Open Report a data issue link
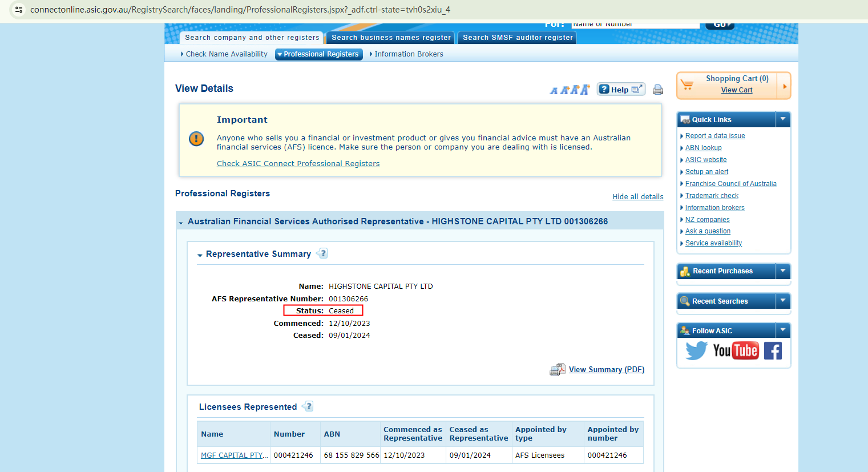868x472 pixels. tap(715, 136)
